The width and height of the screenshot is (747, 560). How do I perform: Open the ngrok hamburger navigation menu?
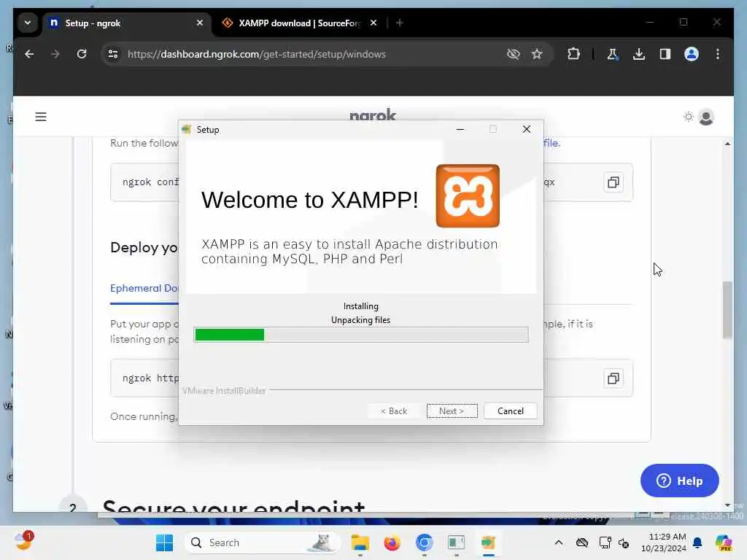point(41,117)
